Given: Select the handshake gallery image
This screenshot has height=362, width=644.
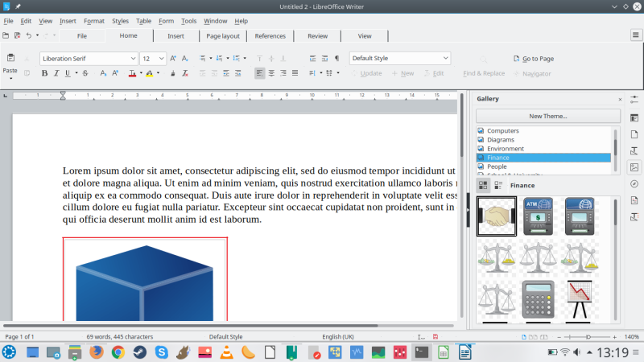Looking at the screenshot, I should tap(497, 216).
